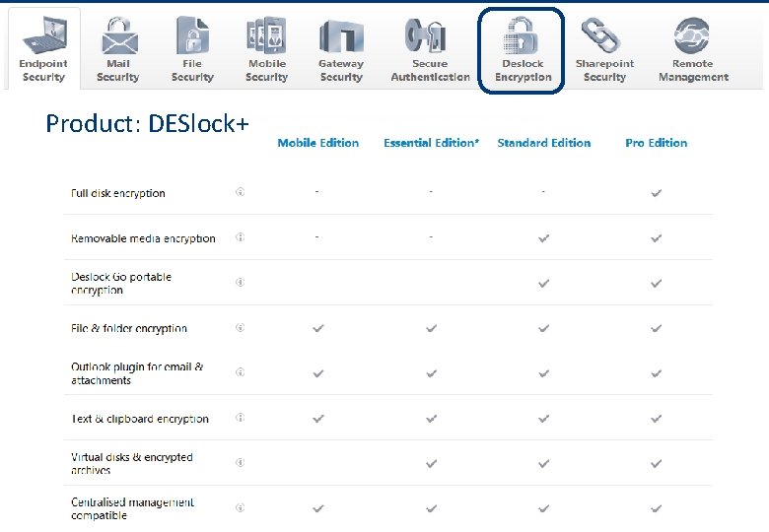Image resolution: width=769 pixels, height=532 pixels.
Task: Click info icon beside Removable media encryption
Action: tap(240, 237)
